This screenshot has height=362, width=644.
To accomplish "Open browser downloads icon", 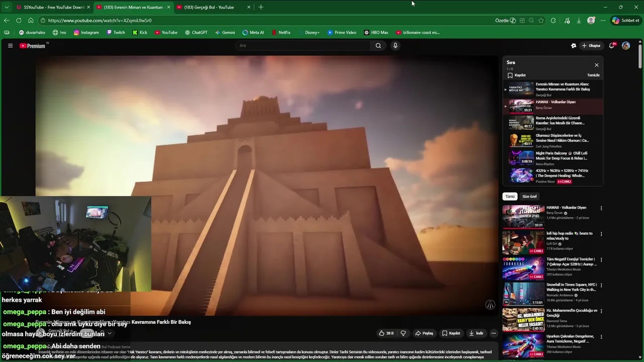I will pyautogui.click(x=579, y=21).
